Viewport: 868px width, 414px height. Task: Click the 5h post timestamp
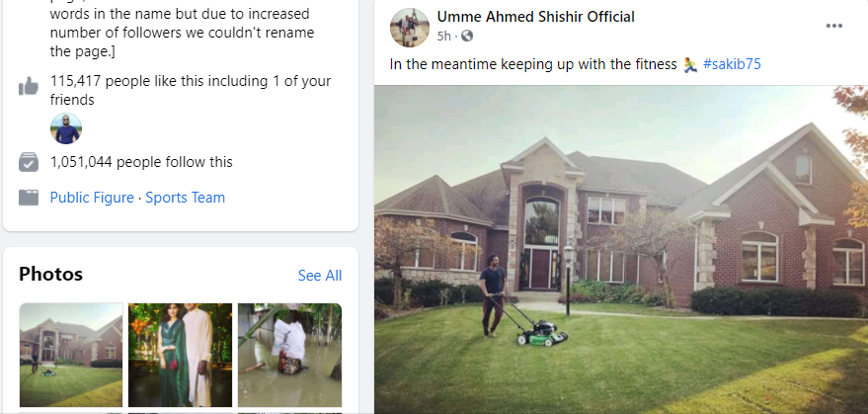pyautogui.click(x=444, y=36)
